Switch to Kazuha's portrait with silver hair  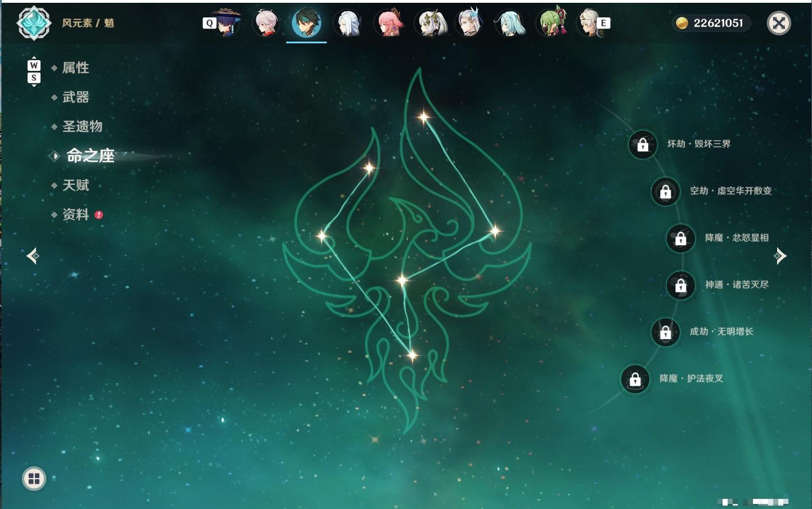pos(266,23)
